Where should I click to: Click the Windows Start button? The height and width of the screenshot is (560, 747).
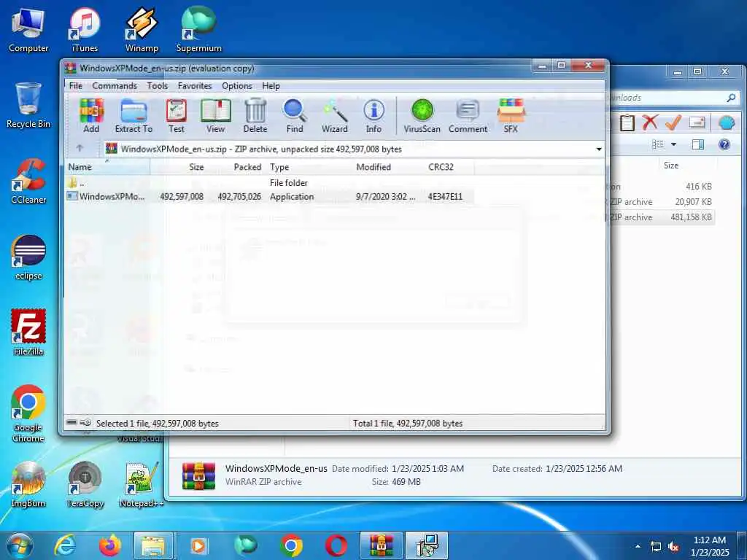(x=20, y=545)
